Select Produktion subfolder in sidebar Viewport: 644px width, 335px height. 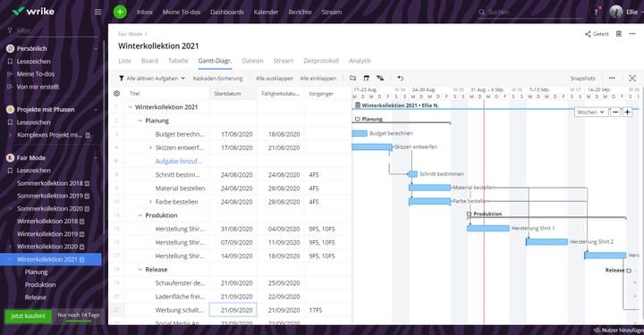tap(40, 285)
